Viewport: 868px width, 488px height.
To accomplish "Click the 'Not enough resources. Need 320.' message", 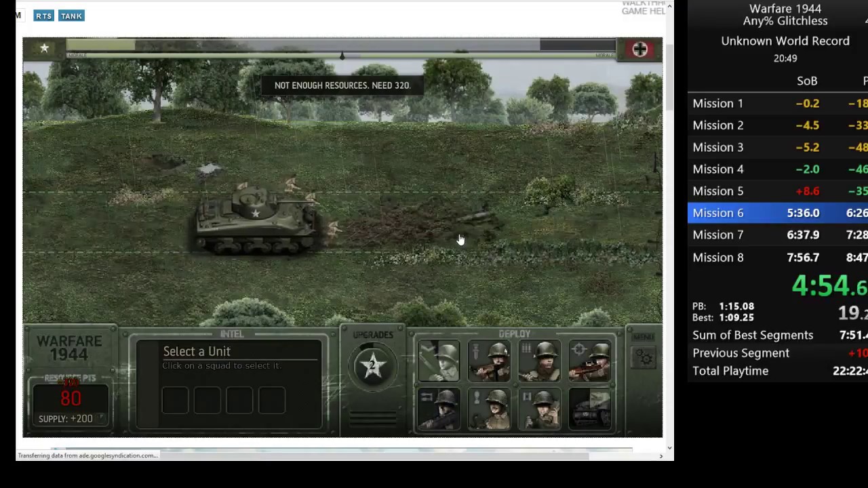I will click(342, 85).
